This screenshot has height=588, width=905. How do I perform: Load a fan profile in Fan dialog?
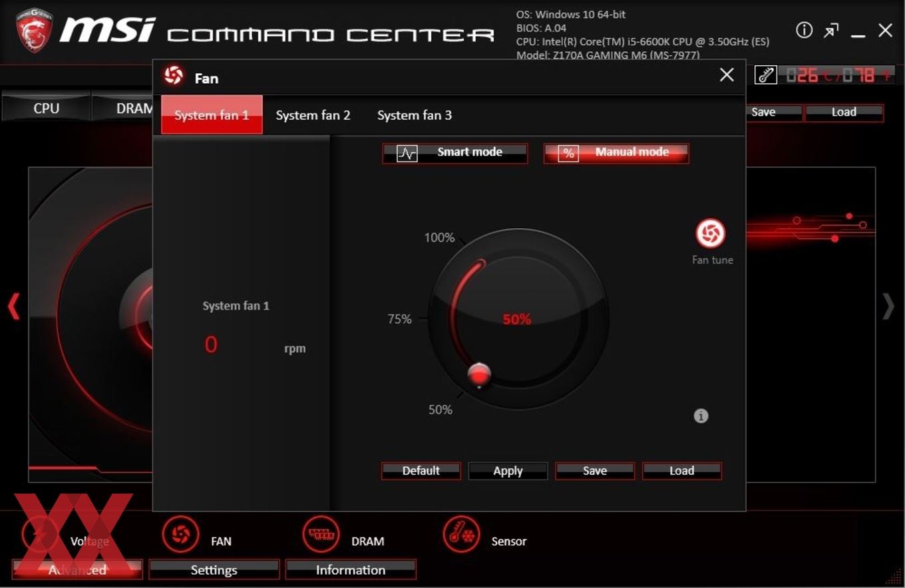coord(681,471)
